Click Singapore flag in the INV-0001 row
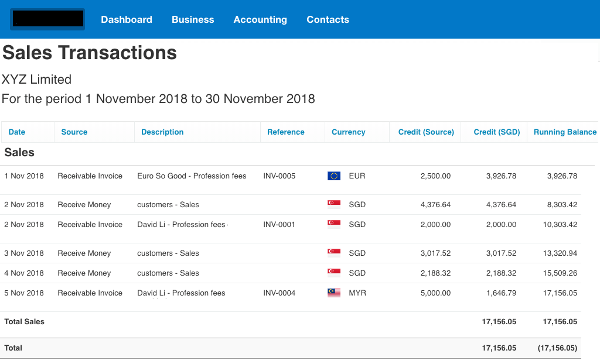600x364 pixels. pyautogui.click(x=334, y=224)
